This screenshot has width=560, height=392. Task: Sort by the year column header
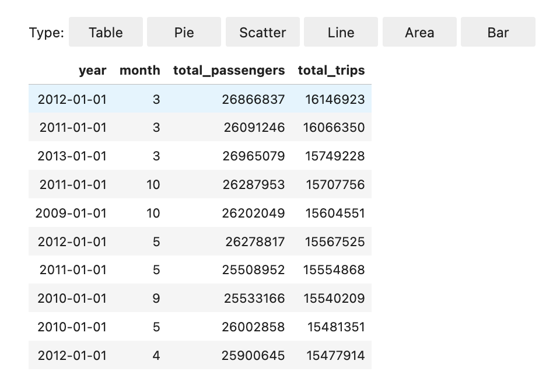click(x=92, y=70)
